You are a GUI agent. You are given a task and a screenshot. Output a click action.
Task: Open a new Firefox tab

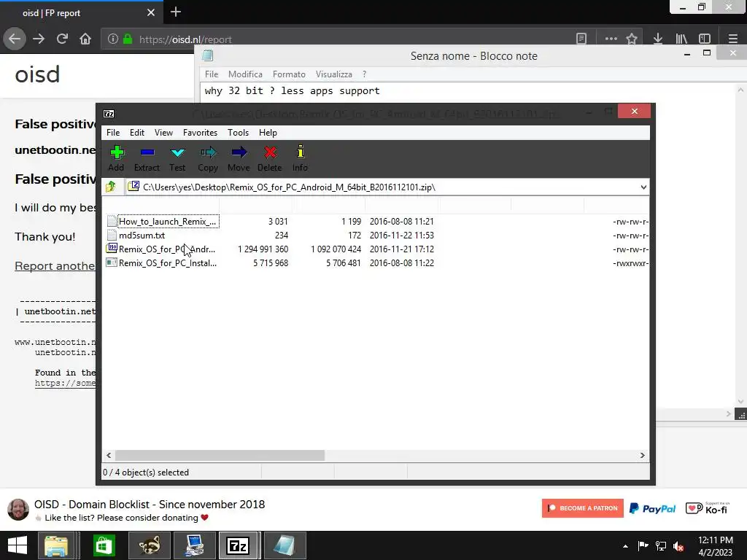(176, 12)
